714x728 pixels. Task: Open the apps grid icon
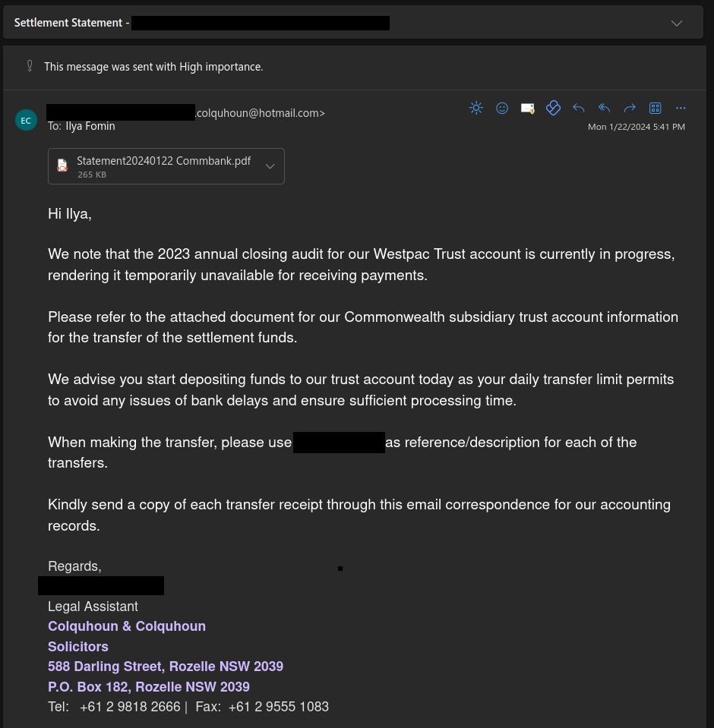tap(655, 108)
